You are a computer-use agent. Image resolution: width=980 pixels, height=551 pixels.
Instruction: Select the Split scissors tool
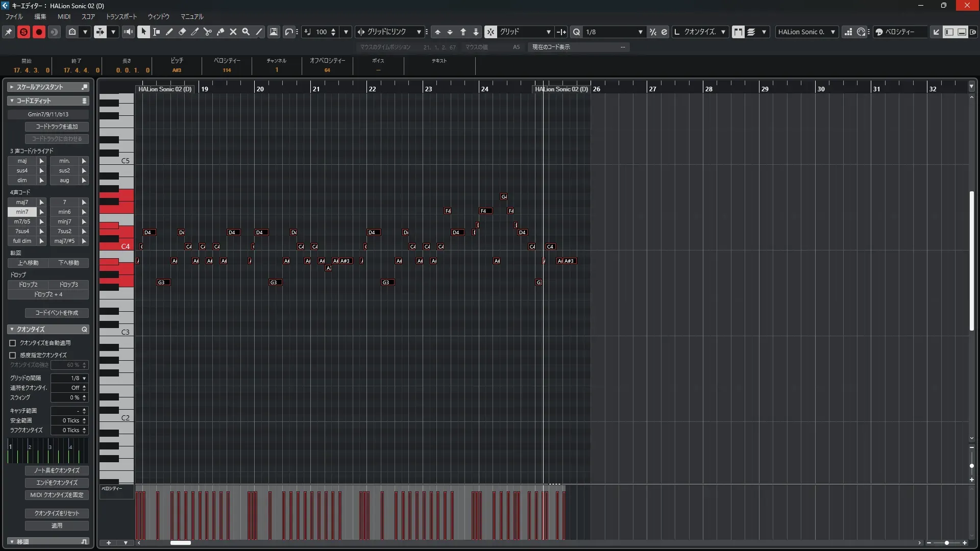[x=208, y=32]
